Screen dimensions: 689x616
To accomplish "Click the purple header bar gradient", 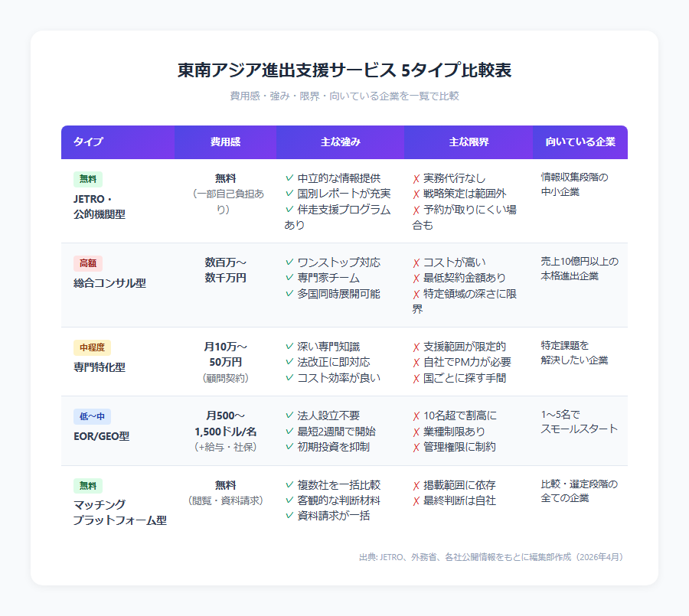I will click(x=344, y=142).
